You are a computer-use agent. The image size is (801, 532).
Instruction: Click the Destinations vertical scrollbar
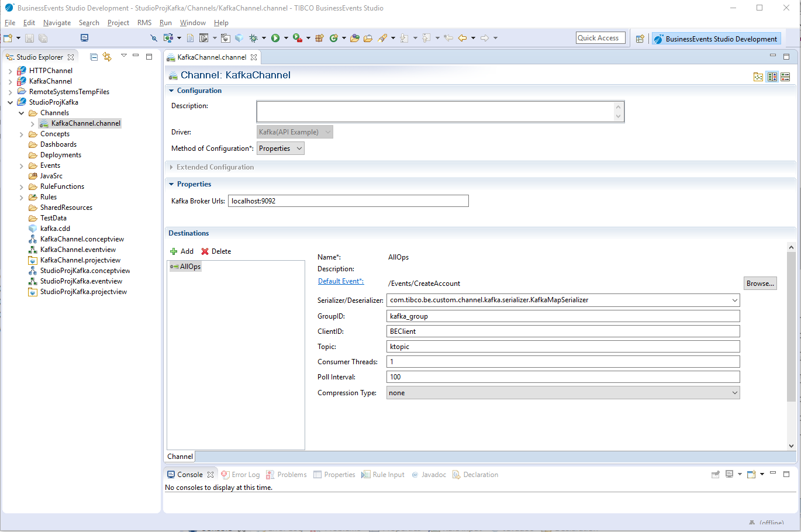[791, 327]
